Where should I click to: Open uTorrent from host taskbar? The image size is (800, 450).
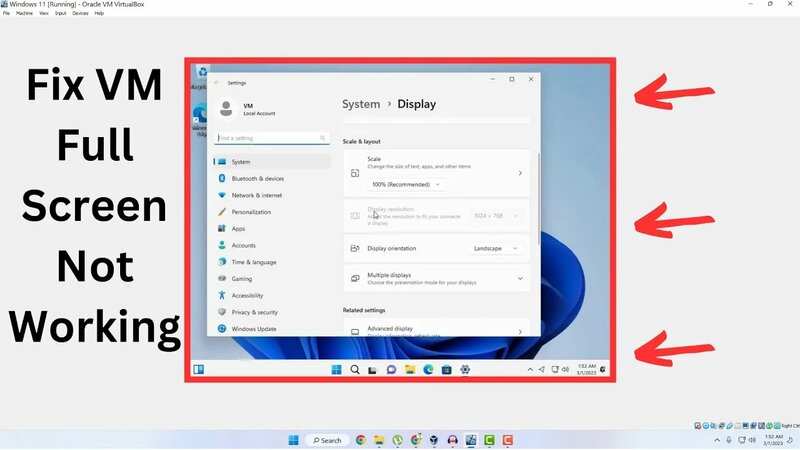(397, 440)
